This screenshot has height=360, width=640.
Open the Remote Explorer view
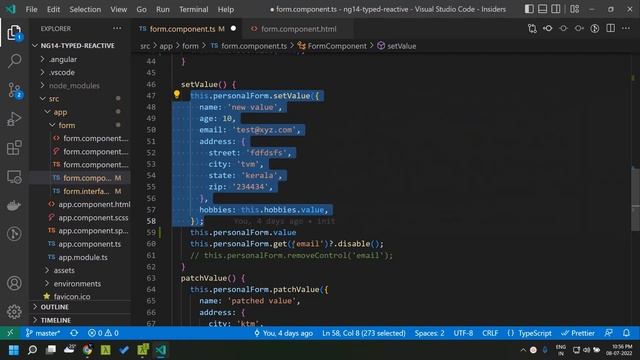tap(14, 177)
